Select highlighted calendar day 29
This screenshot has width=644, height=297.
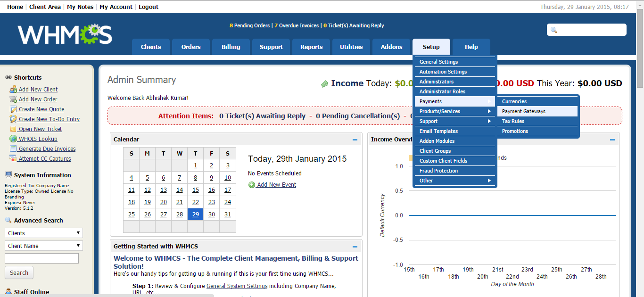[x=196, y=214]
